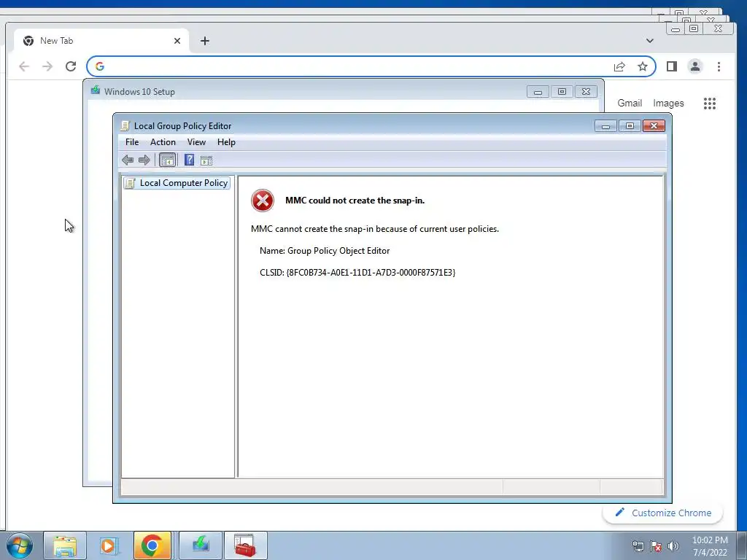This screenshot has width=747, height=560.
Task: Open Action Center flag tray icon
Action: pos(656,547)
